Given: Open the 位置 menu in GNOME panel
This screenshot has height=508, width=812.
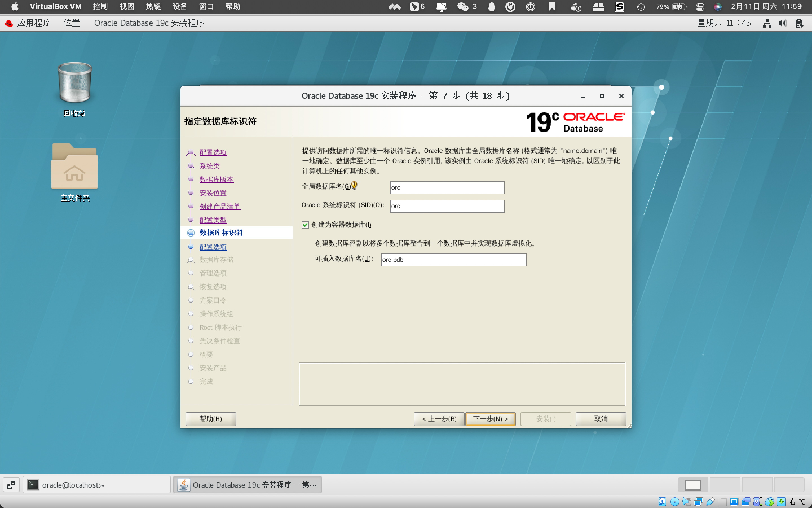Looking at the screenshot, I should coord(72,23).
